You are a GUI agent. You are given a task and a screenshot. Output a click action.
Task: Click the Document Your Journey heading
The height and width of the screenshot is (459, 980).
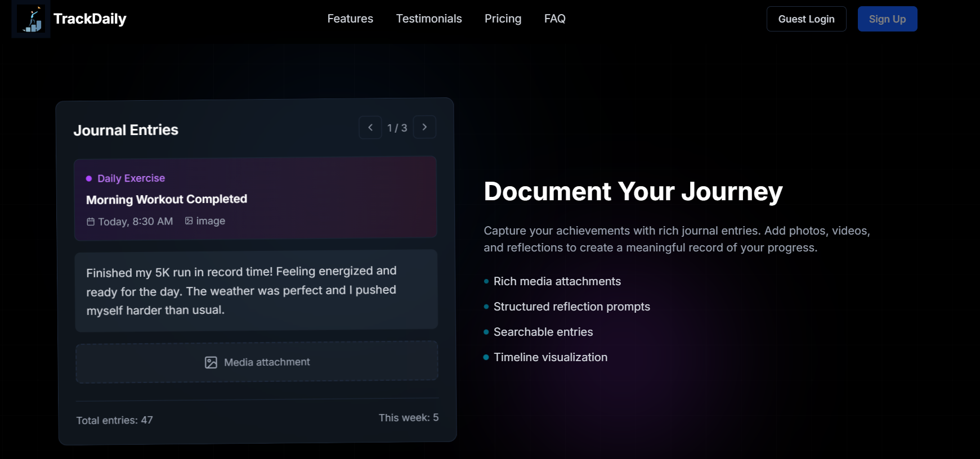click(x=633, y=191)
